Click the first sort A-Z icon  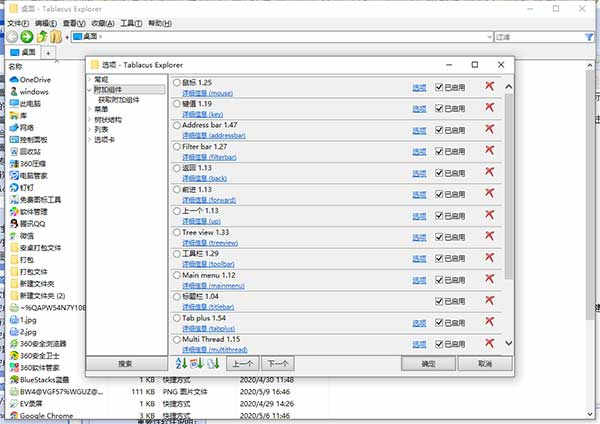click(x=181, y=363)
